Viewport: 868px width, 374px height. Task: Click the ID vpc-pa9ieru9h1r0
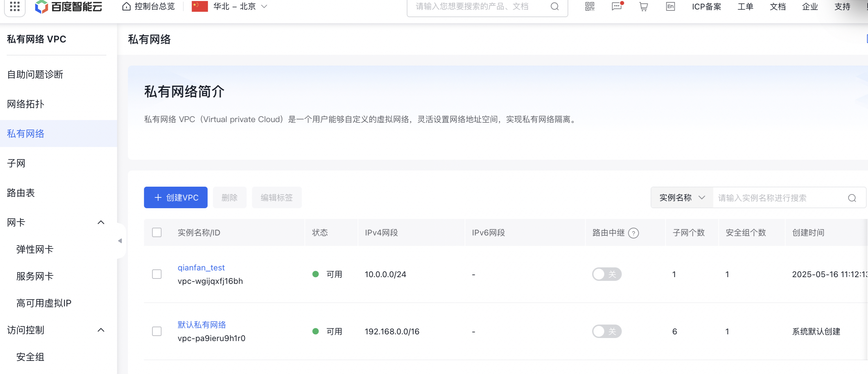point(211,338)
